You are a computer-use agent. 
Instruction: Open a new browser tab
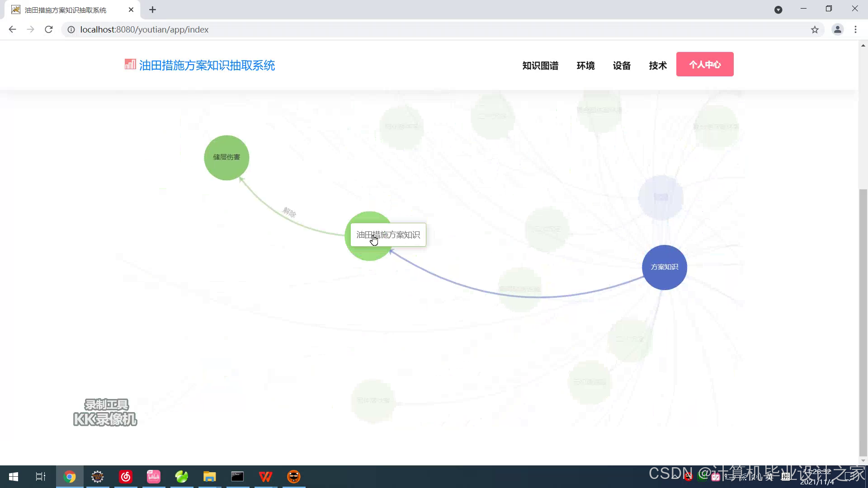tap(152, 9)
